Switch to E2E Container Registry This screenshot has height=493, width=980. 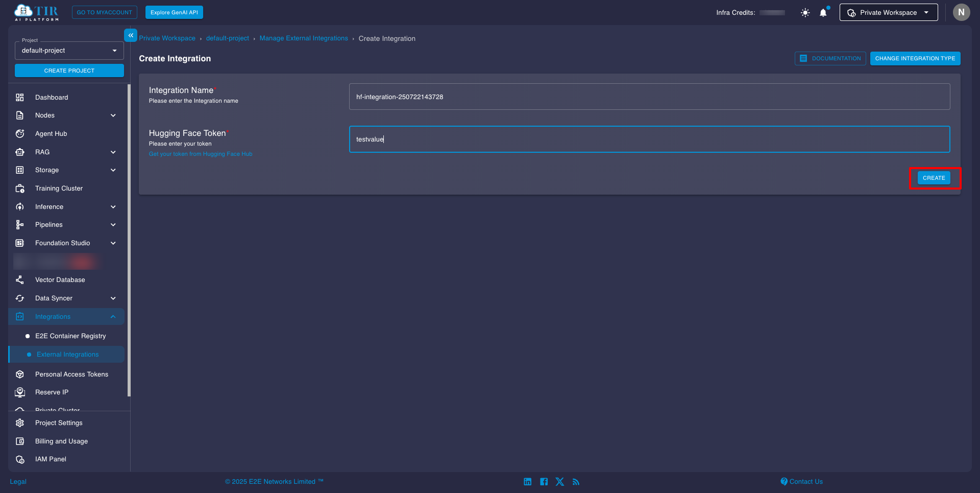click(x=70, y=336)
